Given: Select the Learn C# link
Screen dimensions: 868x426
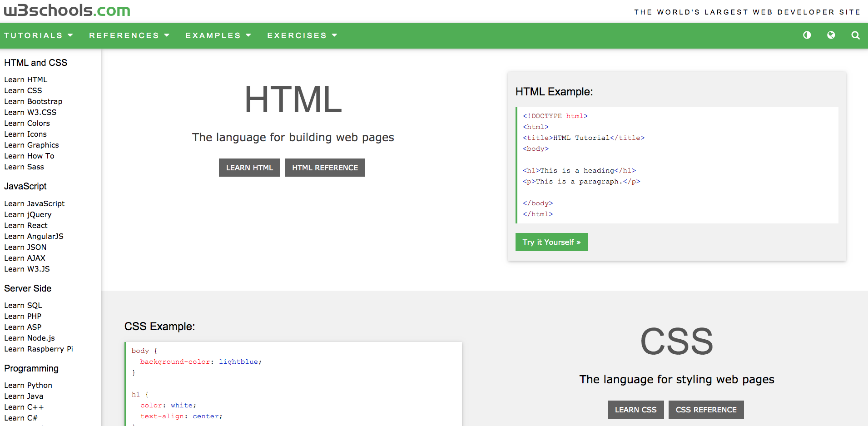Looking at the screenshot, I should tap(21, 418).
